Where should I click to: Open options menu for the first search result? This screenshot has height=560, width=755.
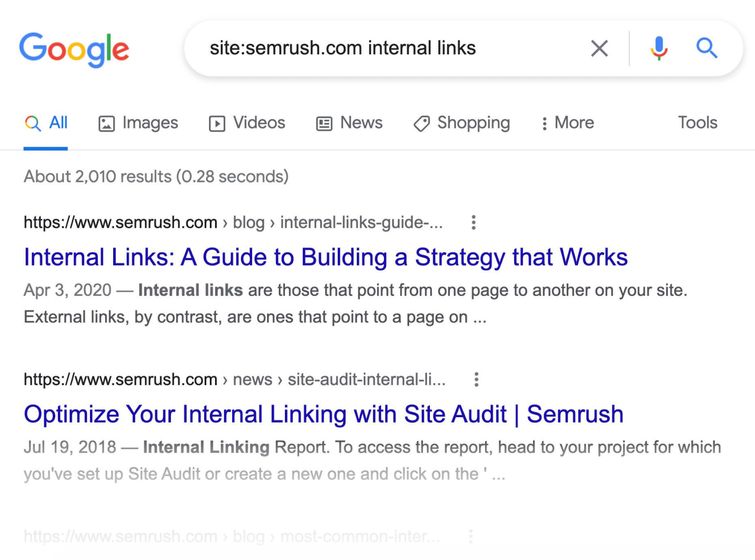coord(473,222)
